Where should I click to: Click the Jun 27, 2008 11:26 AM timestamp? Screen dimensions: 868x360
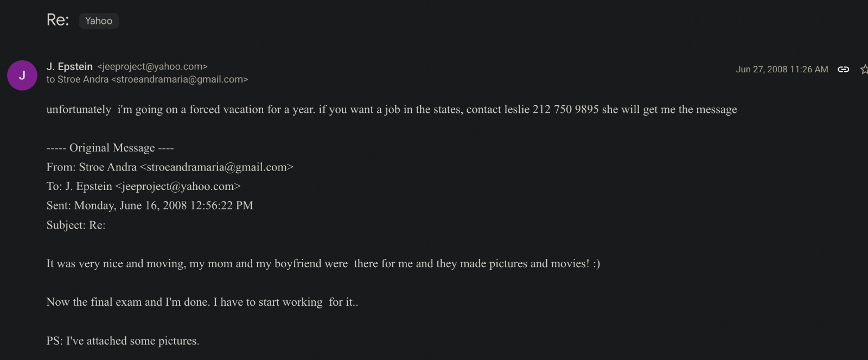point(782,70)
